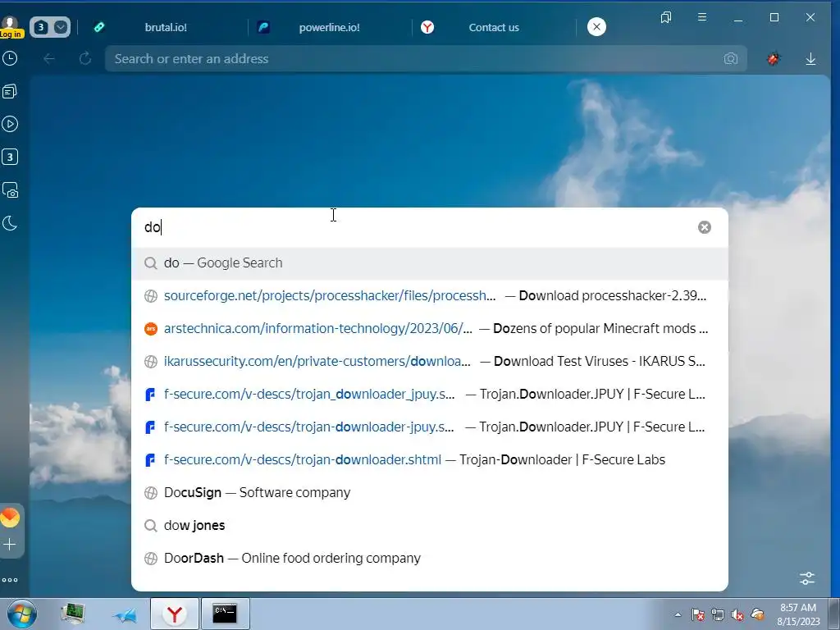Open the Windows Start menu
Image resolution: width=840 pixels, height=630 pixels.
click(x=22, y=614)
